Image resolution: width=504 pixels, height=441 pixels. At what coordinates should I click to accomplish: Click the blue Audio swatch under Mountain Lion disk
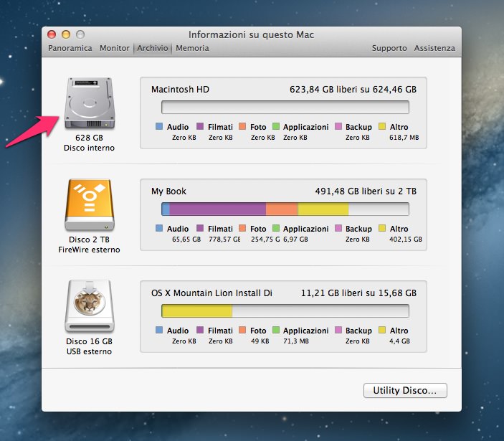[159, 330]
